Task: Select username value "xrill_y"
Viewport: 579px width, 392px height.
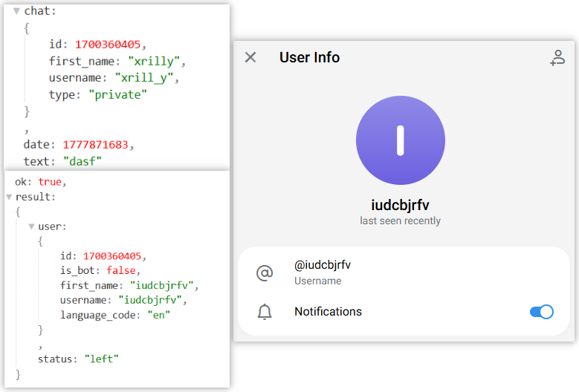Action: tap(144, 78)
